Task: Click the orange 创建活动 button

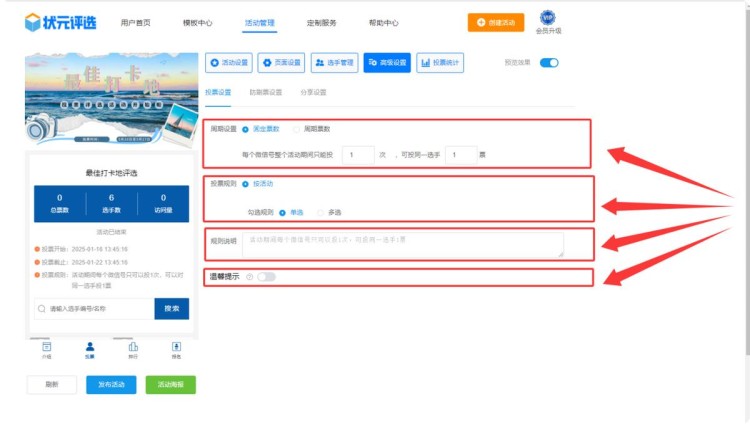Action: (x=495, y=22)
